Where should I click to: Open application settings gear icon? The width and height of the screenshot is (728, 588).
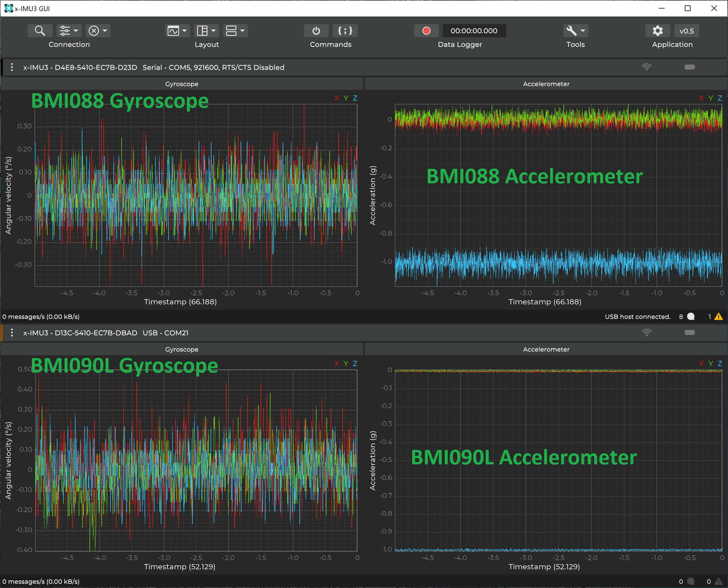(658, 31)
